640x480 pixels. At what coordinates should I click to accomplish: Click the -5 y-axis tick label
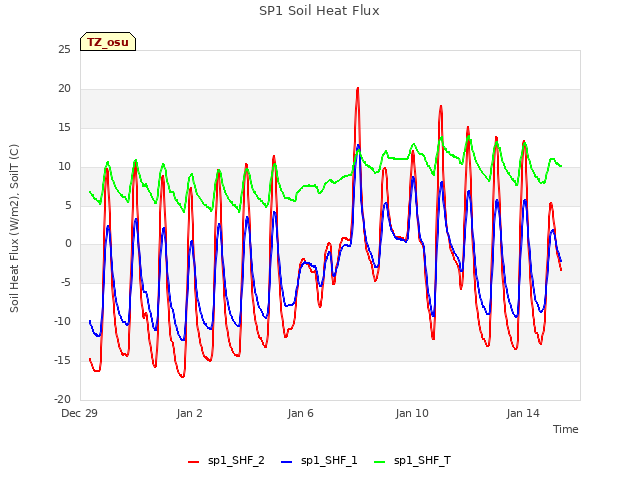[x=66, y=283]
